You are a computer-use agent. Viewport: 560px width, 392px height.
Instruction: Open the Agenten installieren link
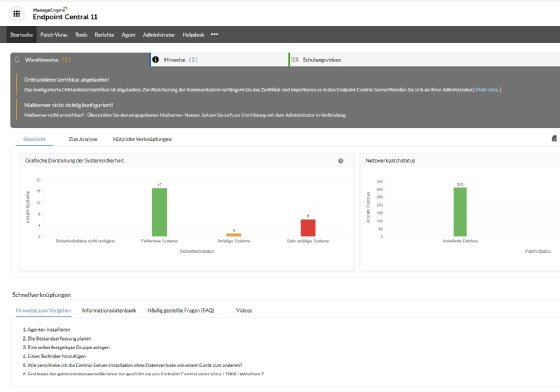tap(49, 330)
